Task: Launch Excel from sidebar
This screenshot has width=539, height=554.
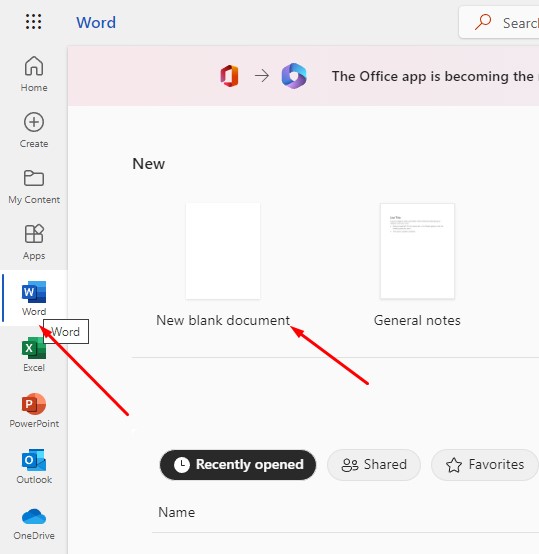Action: [34, 354]
